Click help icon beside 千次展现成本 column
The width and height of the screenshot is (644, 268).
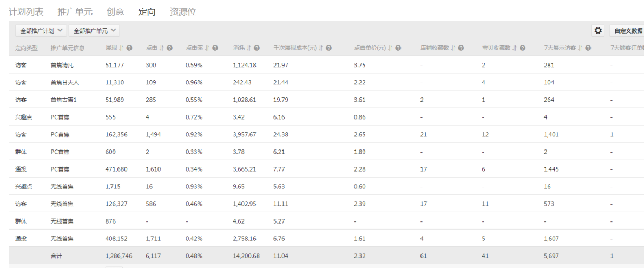328,49
